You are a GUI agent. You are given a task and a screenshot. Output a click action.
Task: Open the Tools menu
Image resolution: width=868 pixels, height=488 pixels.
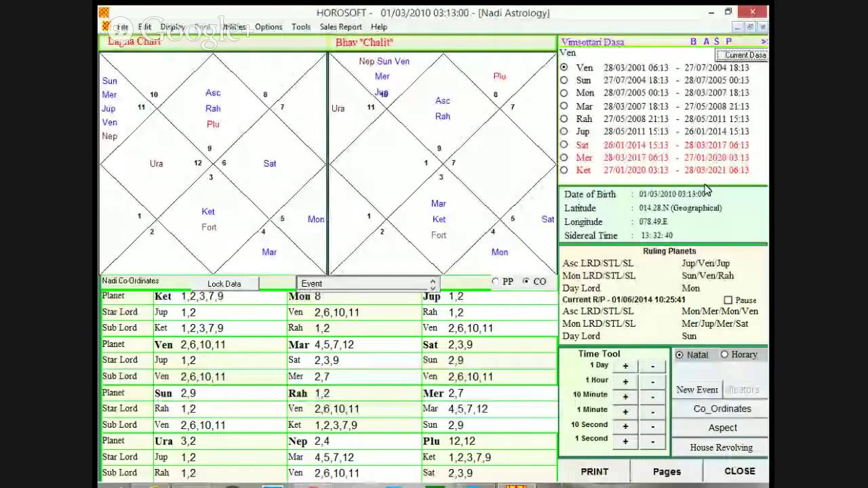[301, 27]
